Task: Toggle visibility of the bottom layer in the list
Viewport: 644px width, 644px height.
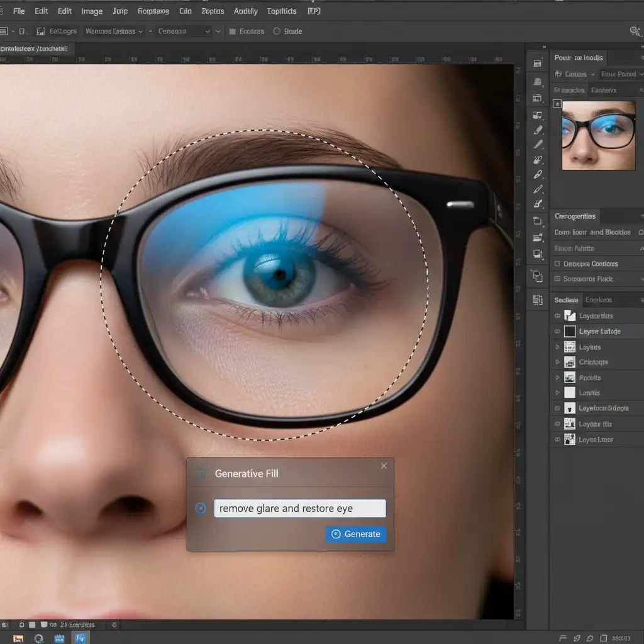Action: 557,440
